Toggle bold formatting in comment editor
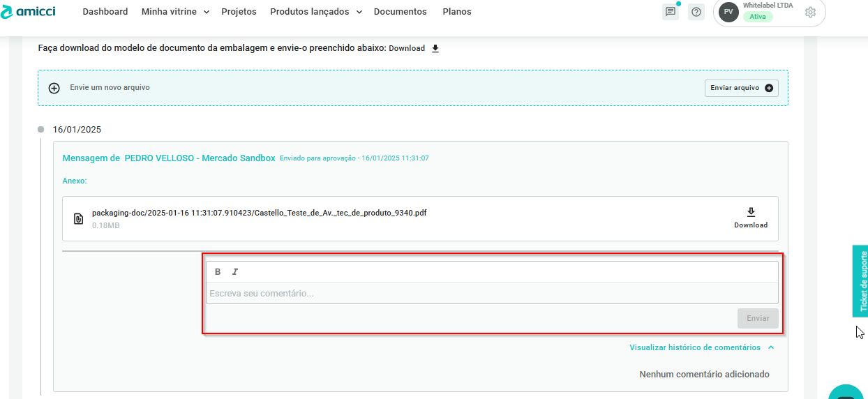The width and height of the screenshot is (868, 399). [x=218, y=272]
